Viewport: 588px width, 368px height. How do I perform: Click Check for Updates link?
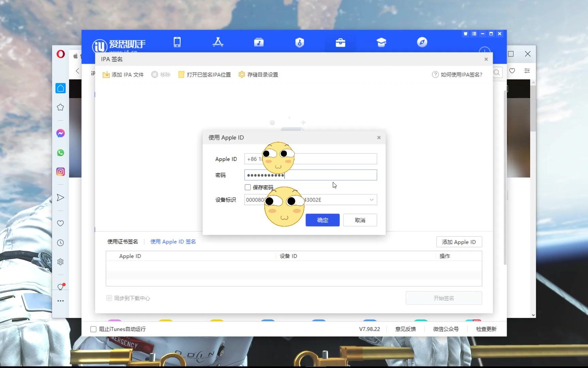pos(486,329)
